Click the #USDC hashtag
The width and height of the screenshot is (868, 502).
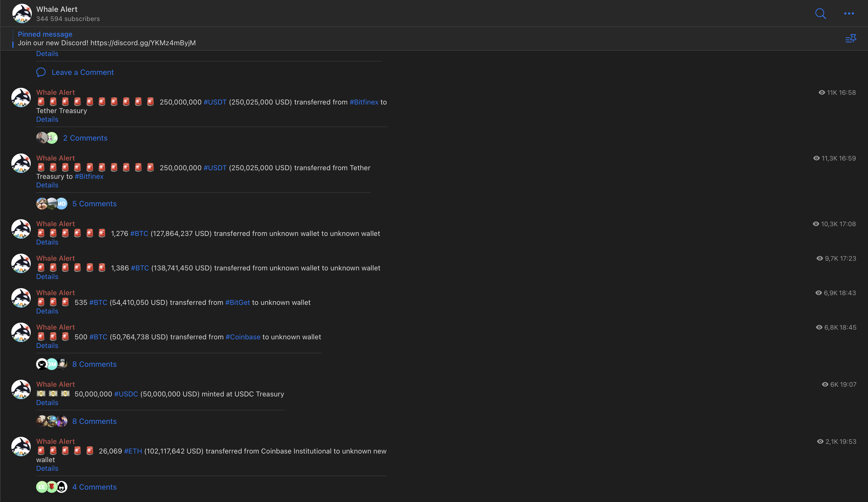tap(126, 394)
